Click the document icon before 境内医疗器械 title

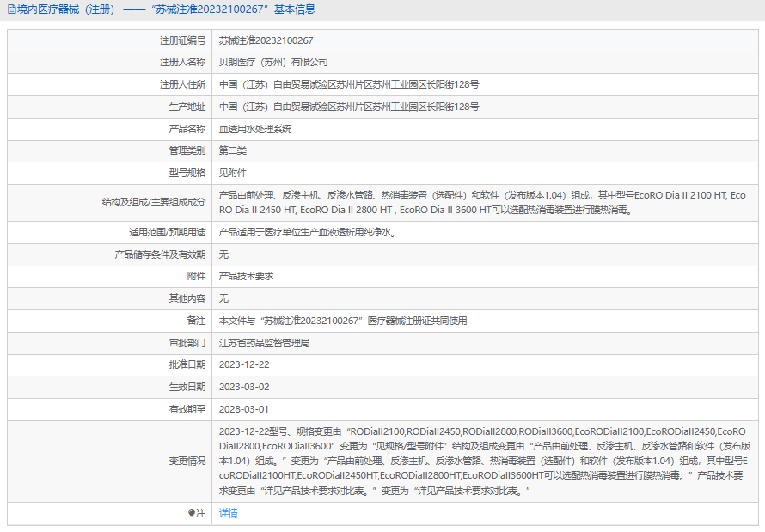point(12,9)
